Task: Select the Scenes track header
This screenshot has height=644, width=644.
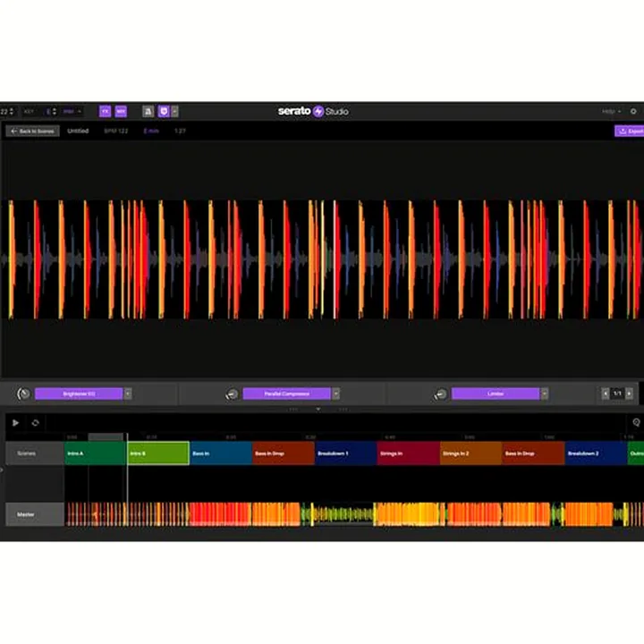Action: [35, 453]
